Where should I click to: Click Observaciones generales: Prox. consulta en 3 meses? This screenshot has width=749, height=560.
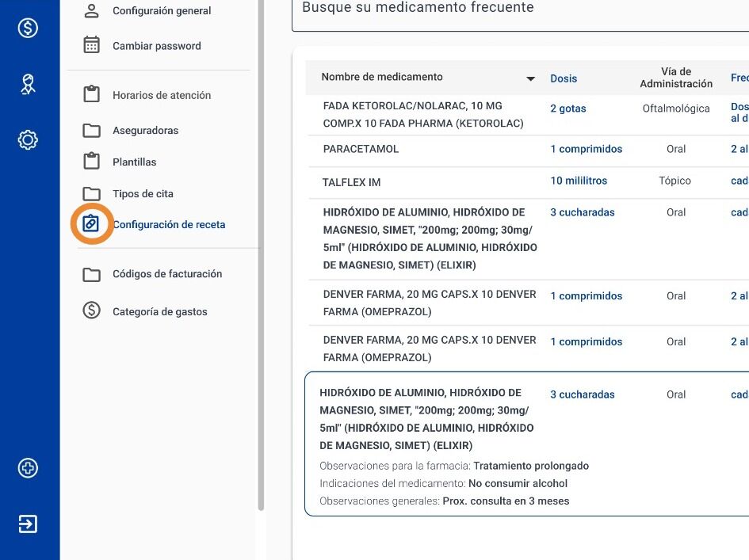point(444,501)
